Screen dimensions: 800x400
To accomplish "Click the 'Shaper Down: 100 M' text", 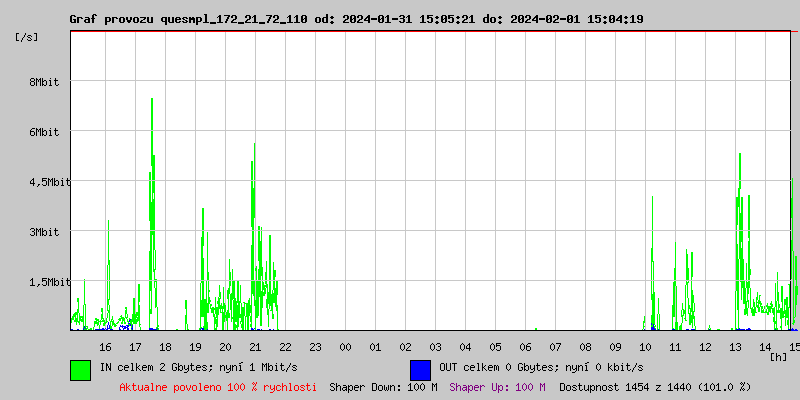I will click(x=383, y=386).
